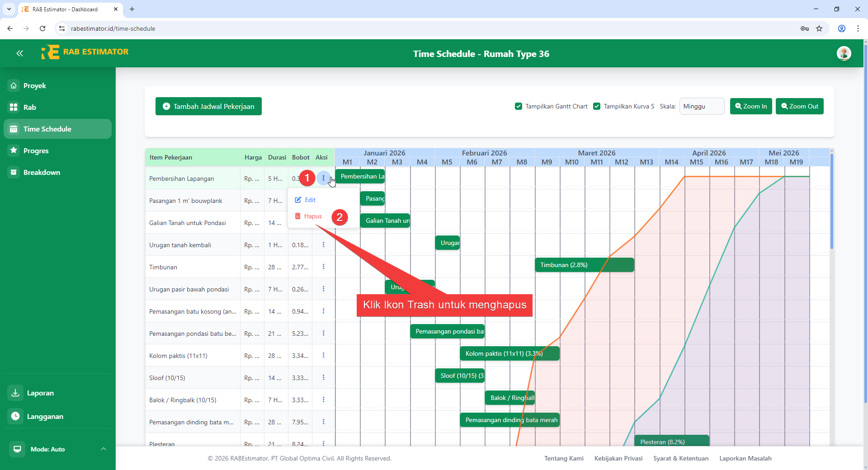Screen dimensions: 868x470
Task: Open the user profile avatar
Action: [x=844, y=53]
